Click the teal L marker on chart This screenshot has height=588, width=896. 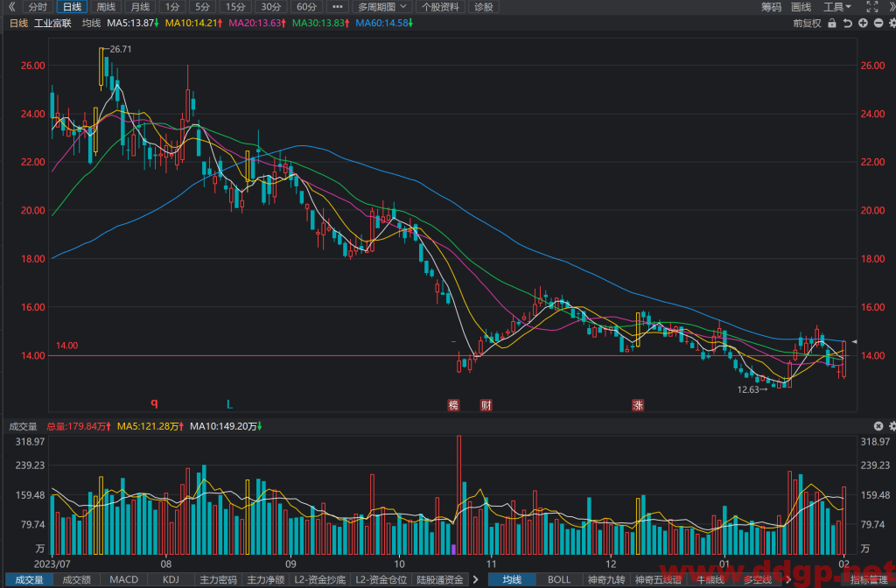pyautogui.click(x=229, y=404)
